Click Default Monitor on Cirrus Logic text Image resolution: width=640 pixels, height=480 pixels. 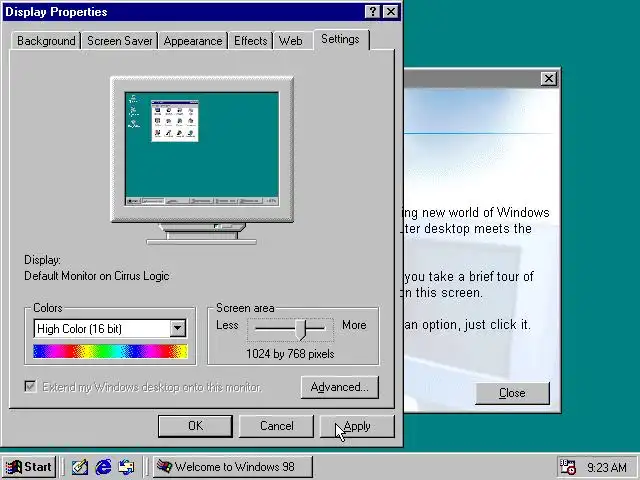click(97, 276)
